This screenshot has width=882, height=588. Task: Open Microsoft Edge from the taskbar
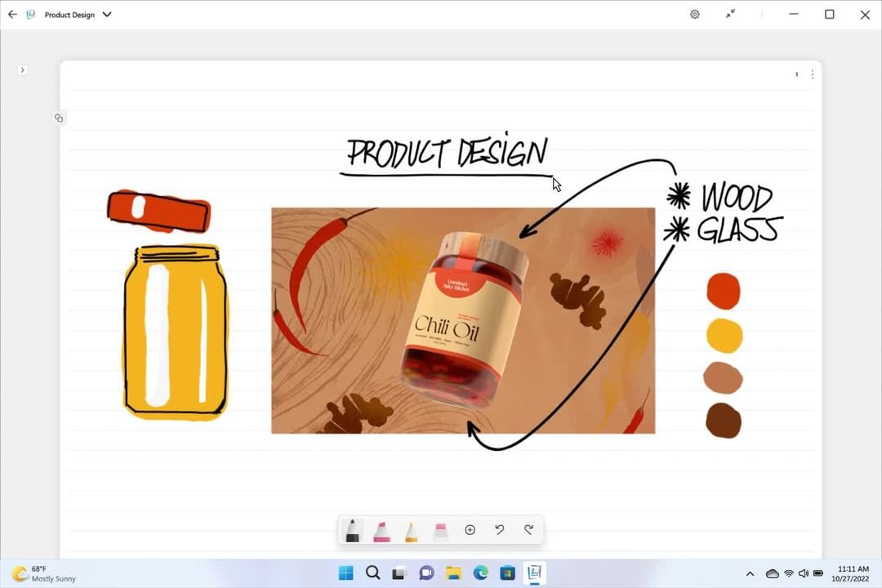coord(480,573)
